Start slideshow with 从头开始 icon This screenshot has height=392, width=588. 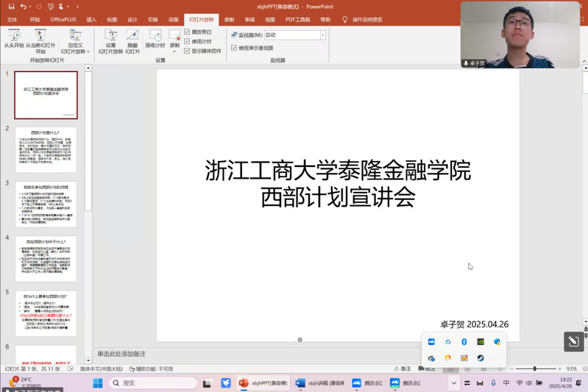[14, 35]
